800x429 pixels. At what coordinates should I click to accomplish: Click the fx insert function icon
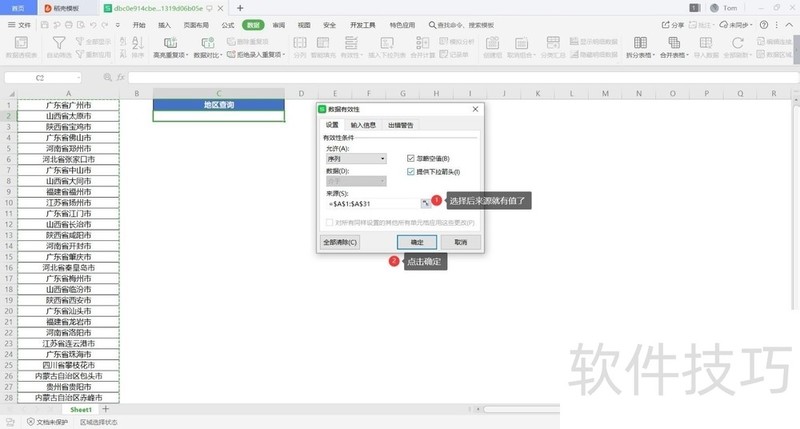pos(120,78)
